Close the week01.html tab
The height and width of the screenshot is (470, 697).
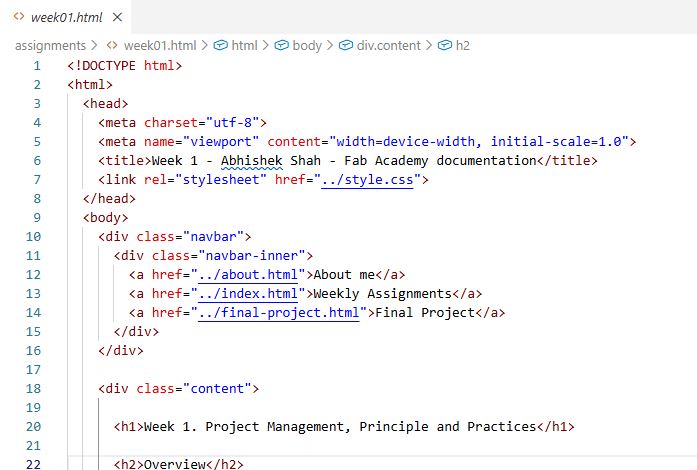coord(117,17)
